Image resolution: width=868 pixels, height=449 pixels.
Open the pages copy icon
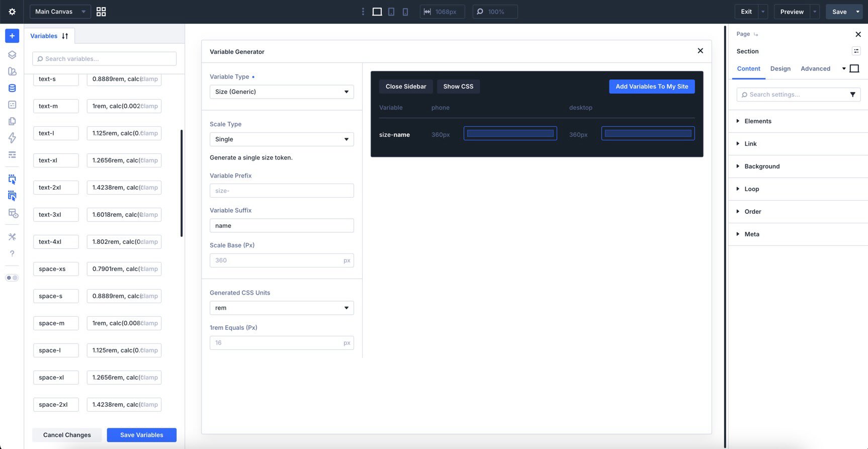coord(12,121)
